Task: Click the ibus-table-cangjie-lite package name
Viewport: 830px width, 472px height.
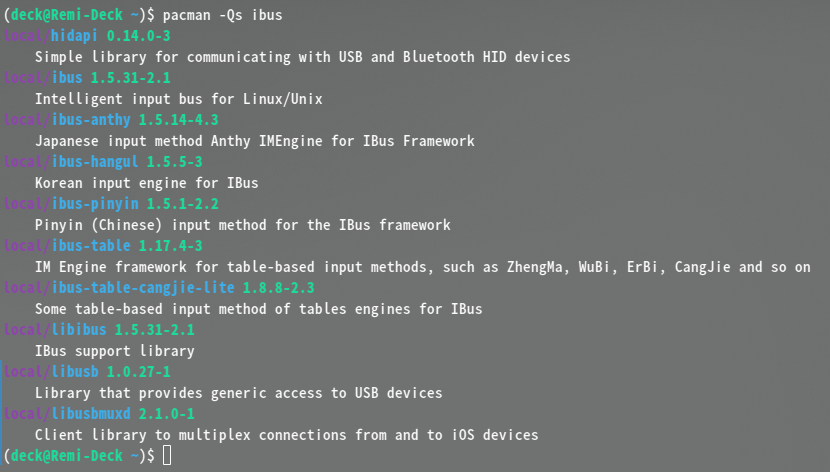Action: click(x=142, y=288)
